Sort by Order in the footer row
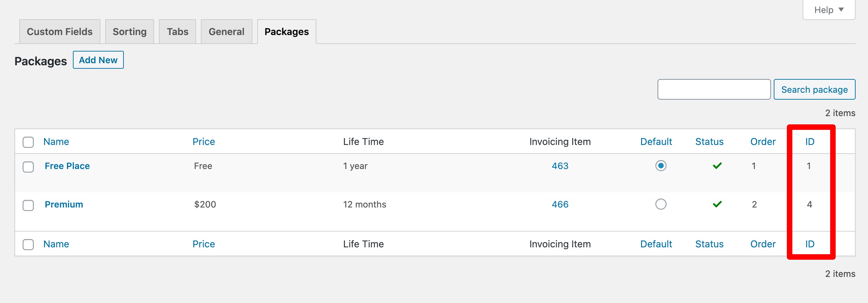This screenshot has height=303, width=868. pyautogui.click(x=763, y=244)
